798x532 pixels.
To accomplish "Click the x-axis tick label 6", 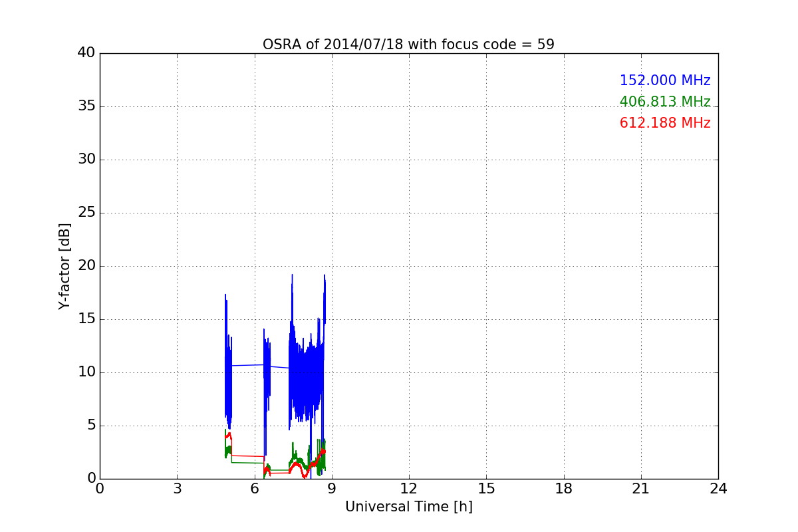I will point(254,489).
